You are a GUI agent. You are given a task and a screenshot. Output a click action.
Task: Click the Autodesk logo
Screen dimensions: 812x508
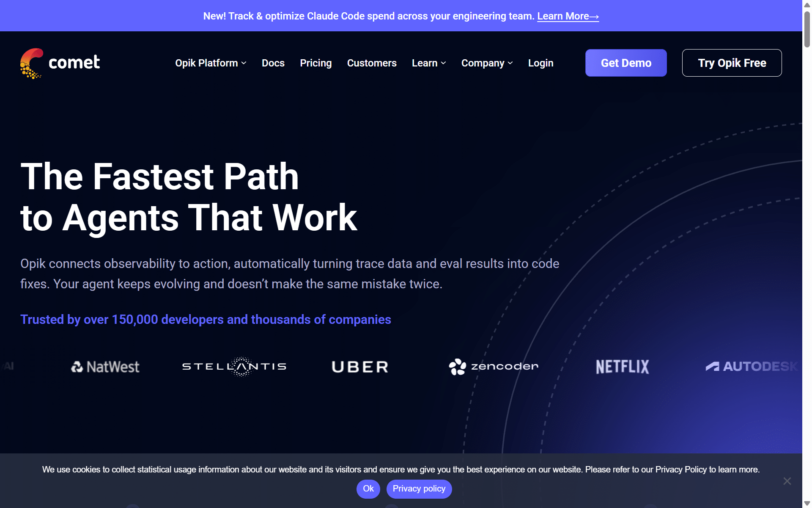751,366
